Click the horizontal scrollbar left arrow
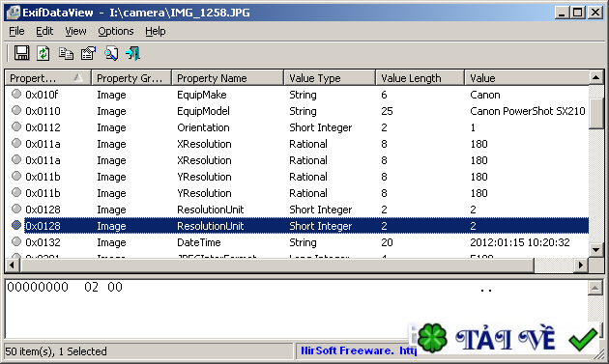The image size is (609, 364). 13,266
